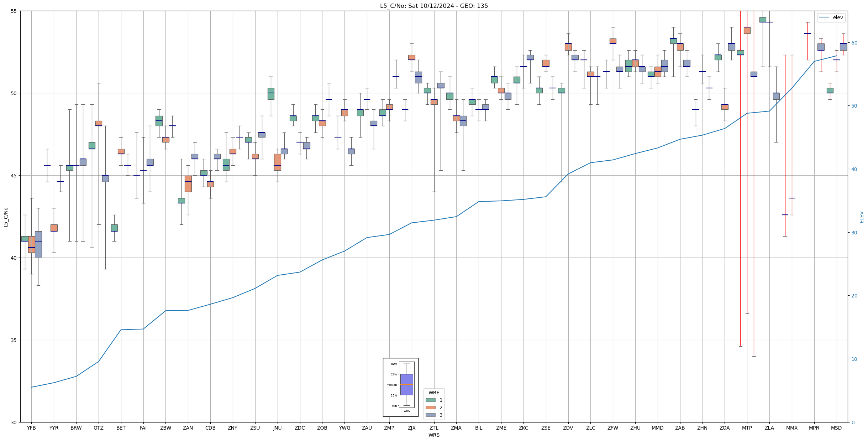Click the 55 tick on left axis

click(x=14, y=11)
